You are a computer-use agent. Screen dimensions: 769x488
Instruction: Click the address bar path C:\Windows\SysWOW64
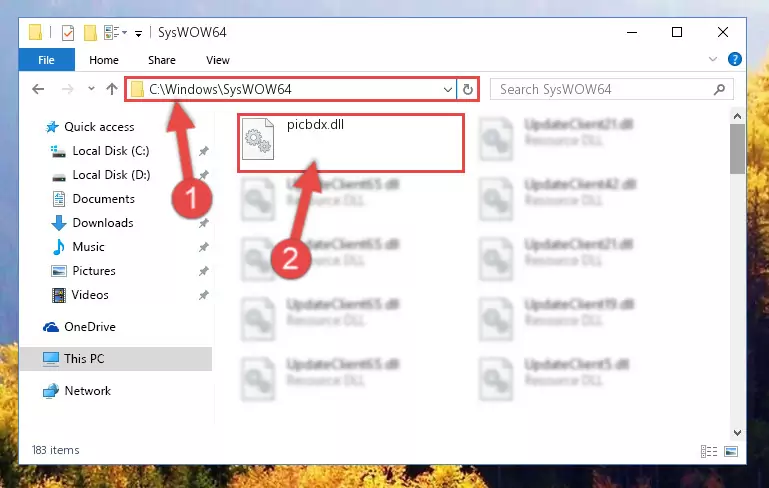(220, 89)
